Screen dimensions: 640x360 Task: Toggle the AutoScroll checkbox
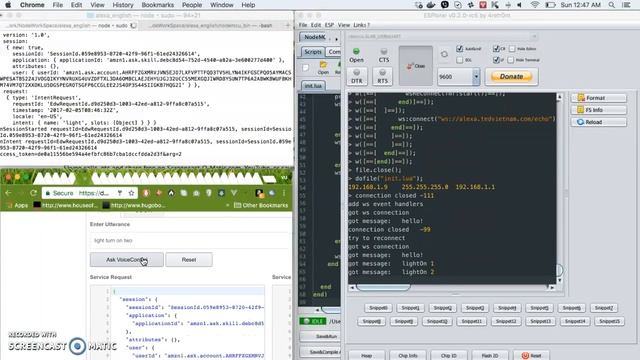460,49
